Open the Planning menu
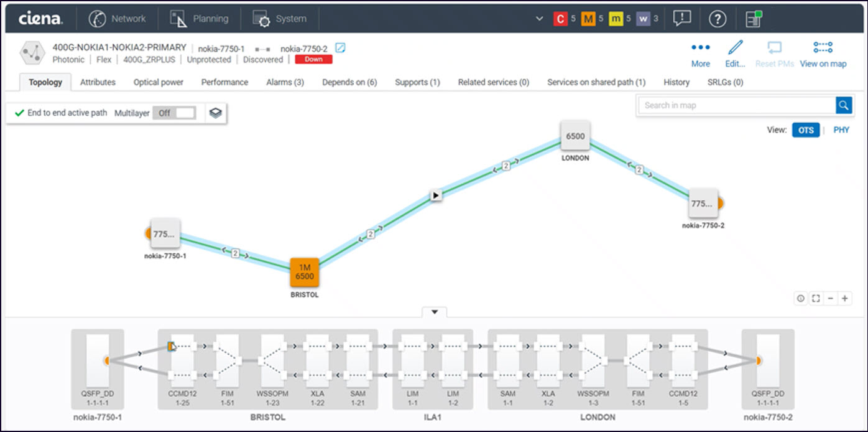 pos(200,19)
